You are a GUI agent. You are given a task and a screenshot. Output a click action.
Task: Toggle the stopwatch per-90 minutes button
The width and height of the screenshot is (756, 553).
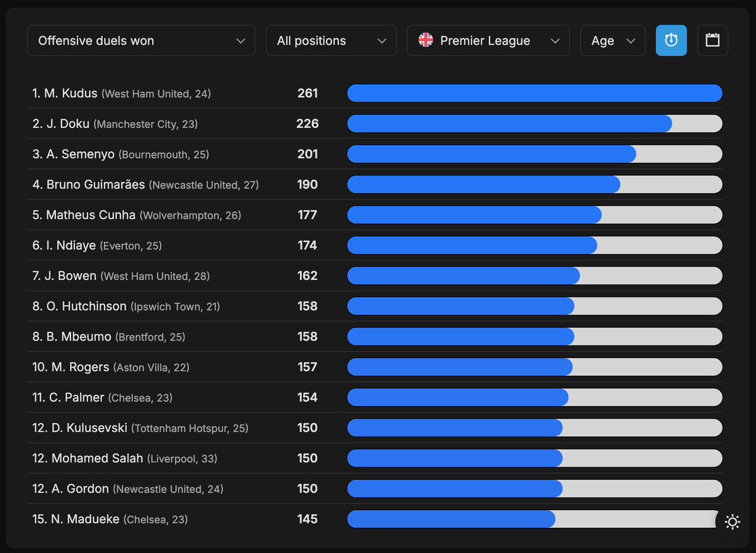(x=671, y=40)
